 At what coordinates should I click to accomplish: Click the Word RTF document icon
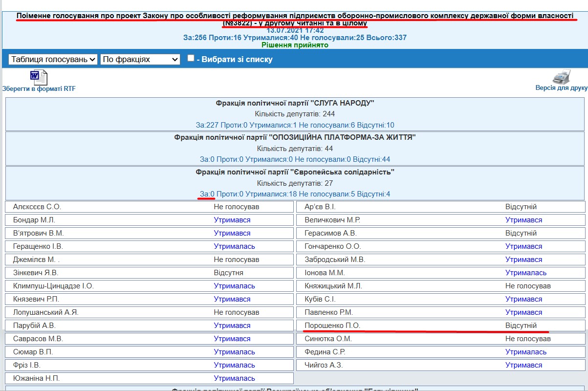point(39,77)
